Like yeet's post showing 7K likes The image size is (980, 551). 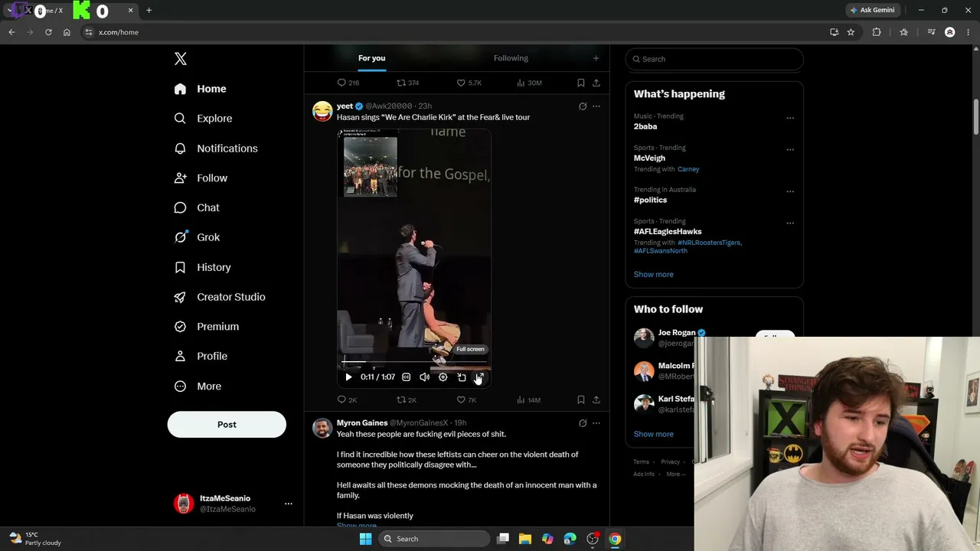click(x=466, y=400)
